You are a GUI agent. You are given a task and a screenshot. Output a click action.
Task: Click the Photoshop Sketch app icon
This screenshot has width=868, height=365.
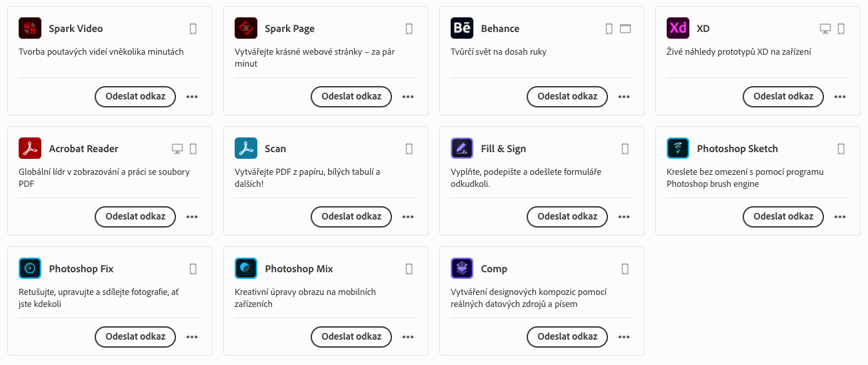pyautogui.click(x=678, y=149)
